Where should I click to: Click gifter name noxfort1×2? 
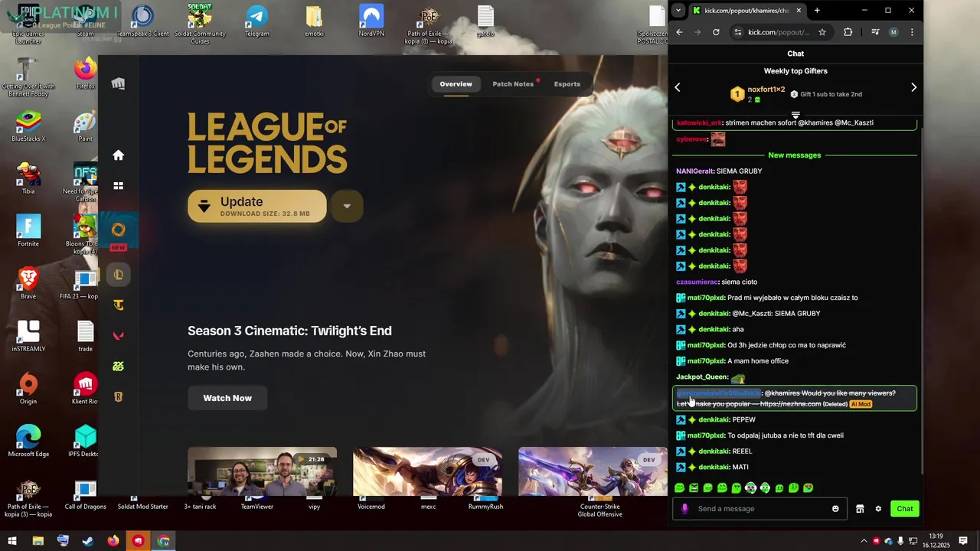pos(766,90)
